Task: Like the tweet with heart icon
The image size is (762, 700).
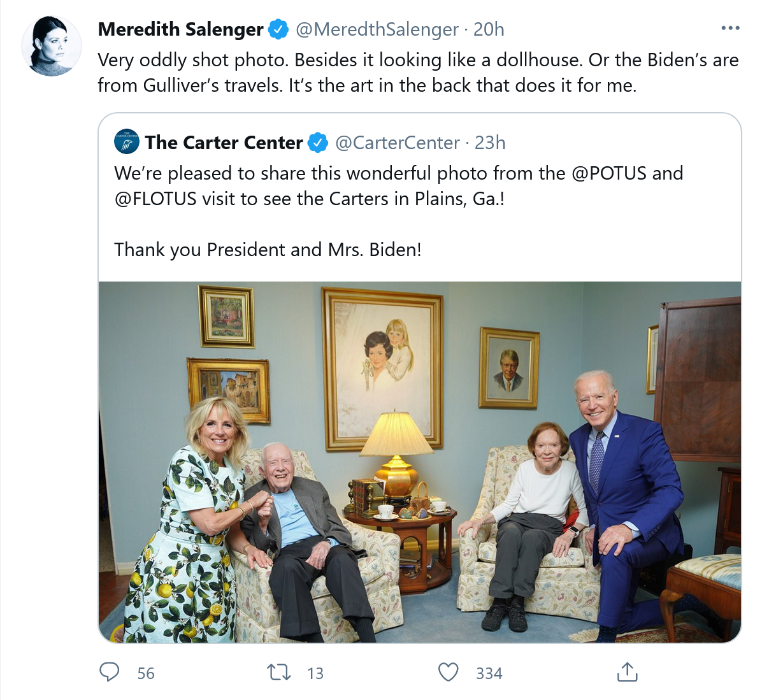Action: coord(448,673)
